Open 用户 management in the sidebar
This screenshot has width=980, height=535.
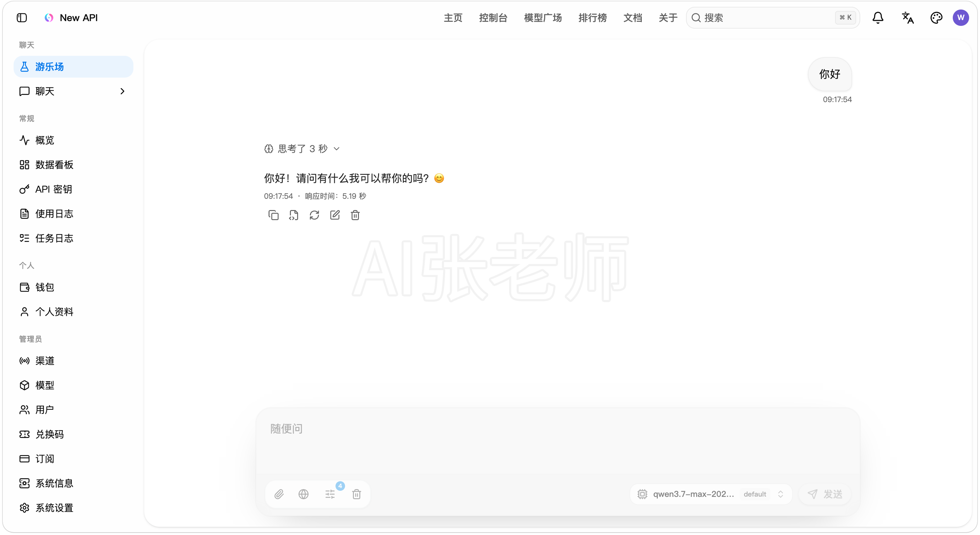click(73, 410)
